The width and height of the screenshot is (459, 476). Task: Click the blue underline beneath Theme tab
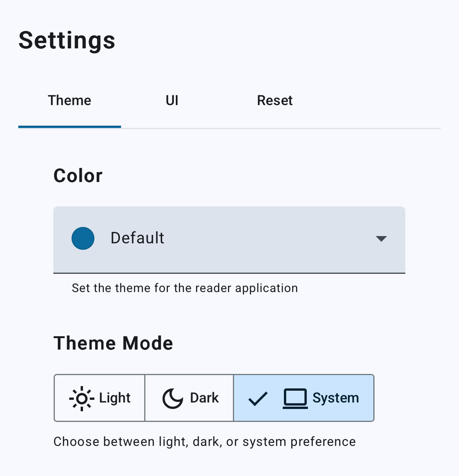[70, 127]
